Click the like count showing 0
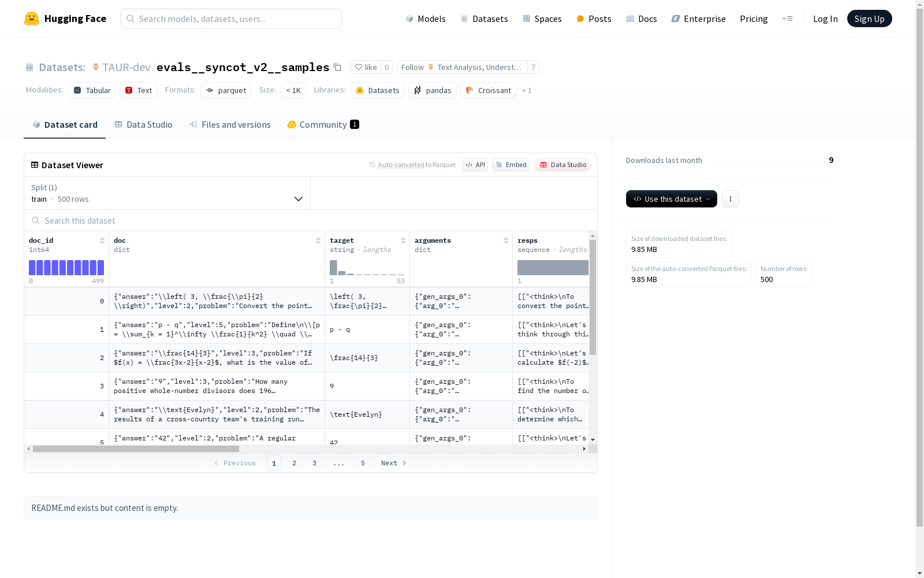Viewport: 924px width, 578px height. point(387,67)
